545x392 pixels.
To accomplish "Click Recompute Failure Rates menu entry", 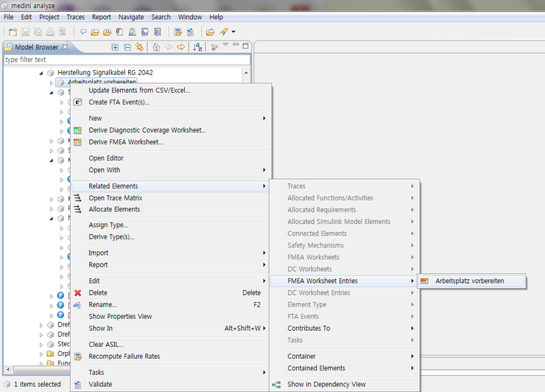I will coord(124,356).
